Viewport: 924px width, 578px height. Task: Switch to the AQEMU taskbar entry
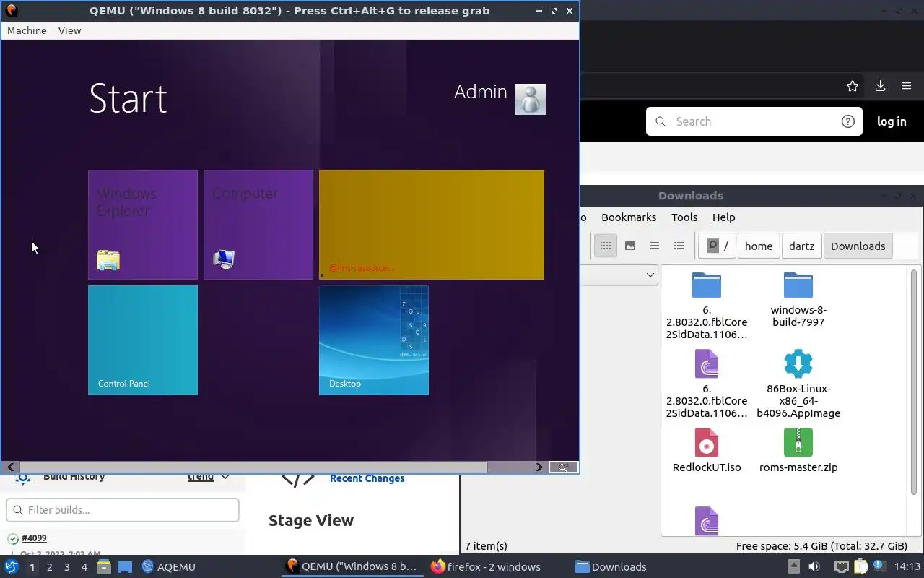[168, 566]
